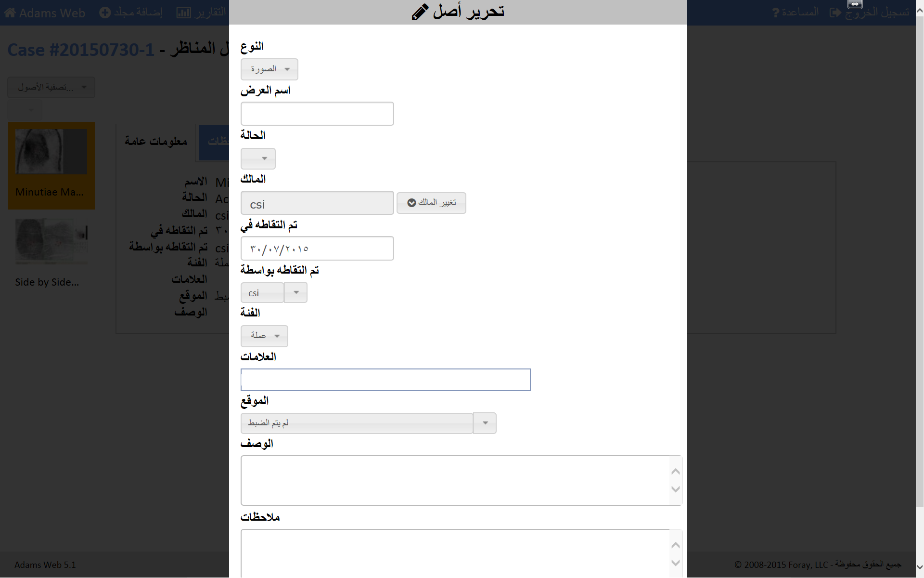924x578 pixels.
Task: Open the empty status dropdown
Action: pyautogui.click(x=258, y=158)
